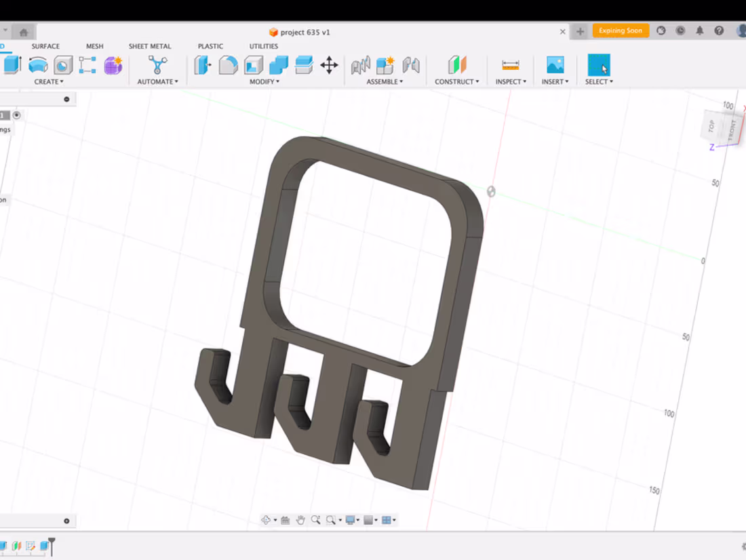746x560 pixels.
Task: Open the MESH tab
Action: tap(94, 46)
